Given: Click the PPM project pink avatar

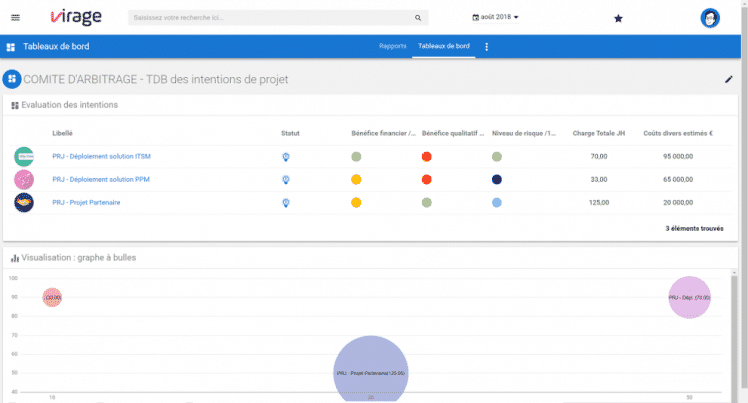Looking at the screenshot, I should pos(24,179).
